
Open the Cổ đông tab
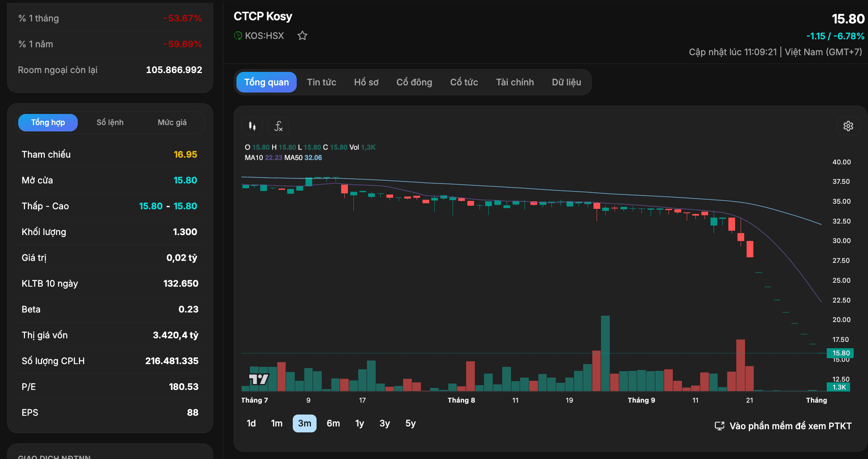pos(414,82)
